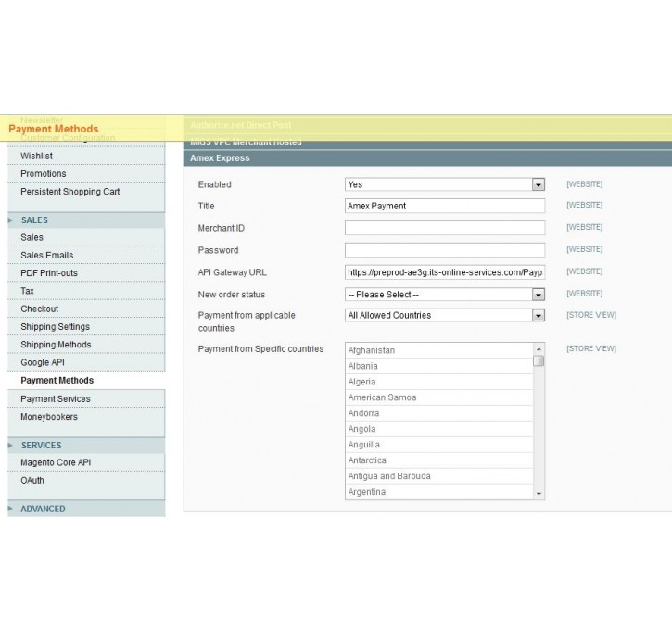The width and height of the screenshot is (672, 630).
Task: Open the Sales settings link
Action: click(85, 237)
